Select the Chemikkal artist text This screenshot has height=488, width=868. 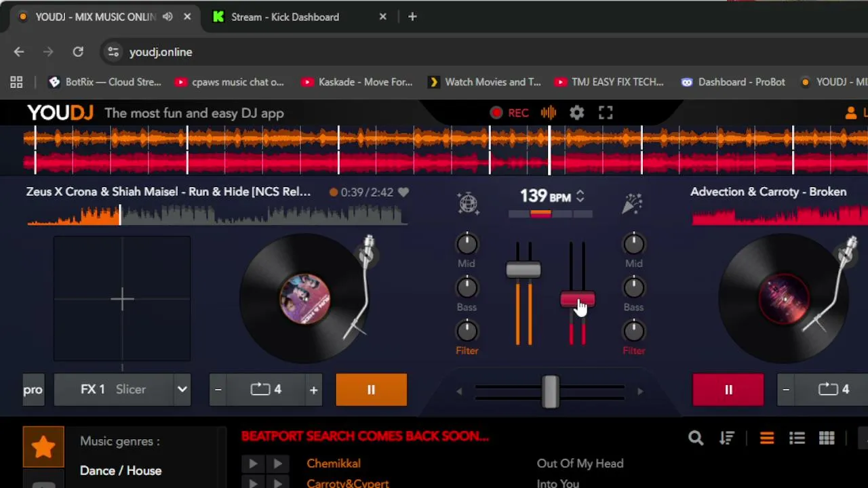pos(334,464)
